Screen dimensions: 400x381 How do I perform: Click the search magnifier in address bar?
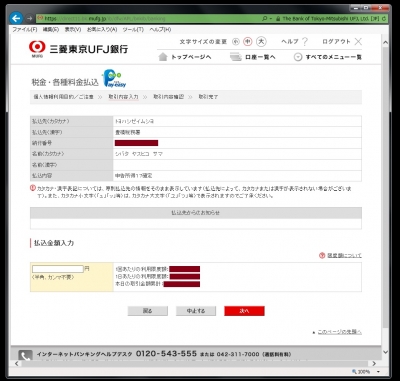pos(265,19)
